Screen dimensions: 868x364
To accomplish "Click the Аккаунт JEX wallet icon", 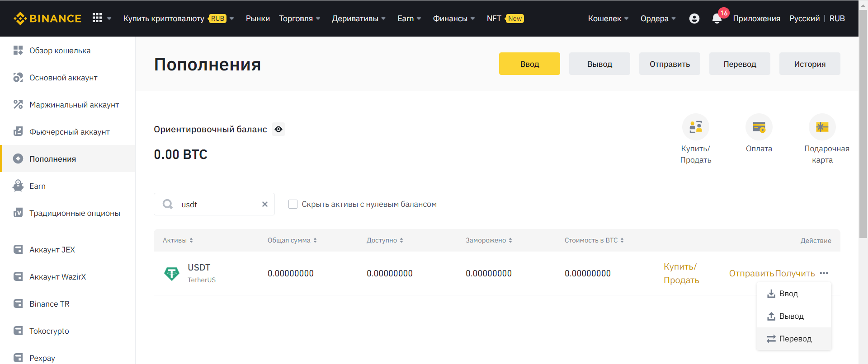I will click(x=18, y=250).
